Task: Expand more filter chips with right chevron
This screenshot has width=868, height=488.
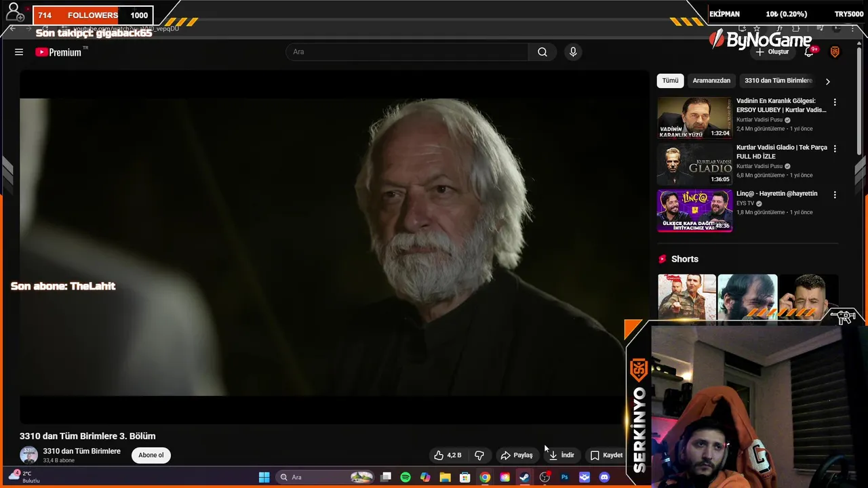Action: point(827,81)
